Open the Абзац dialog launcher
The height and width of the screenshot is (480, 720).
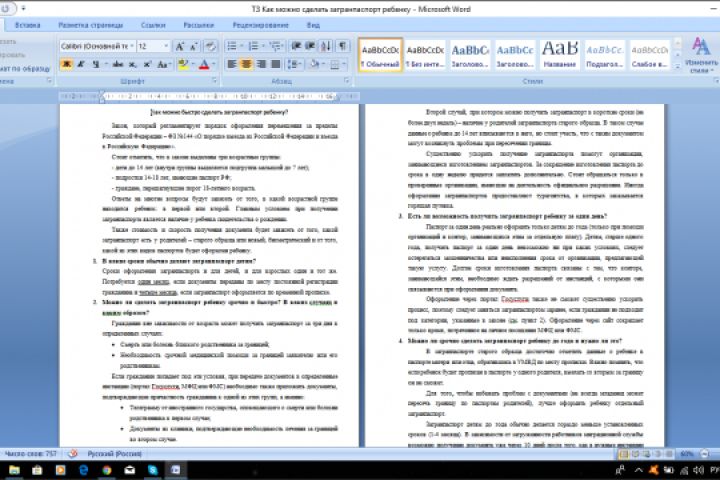(x=347, y=81)
